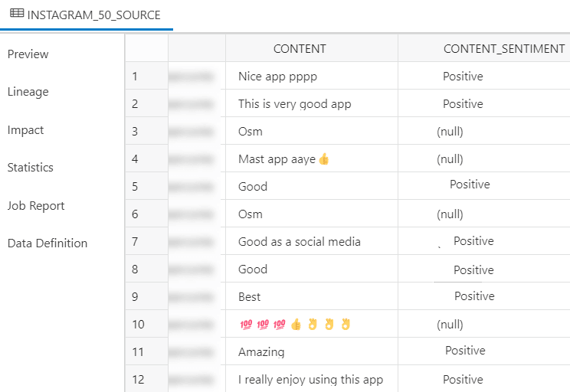Viewport: 570px width, 392px height.
Task: Click the table icon beside INSTAGRAM_50_SOURCE
Action: coord(17,14)
